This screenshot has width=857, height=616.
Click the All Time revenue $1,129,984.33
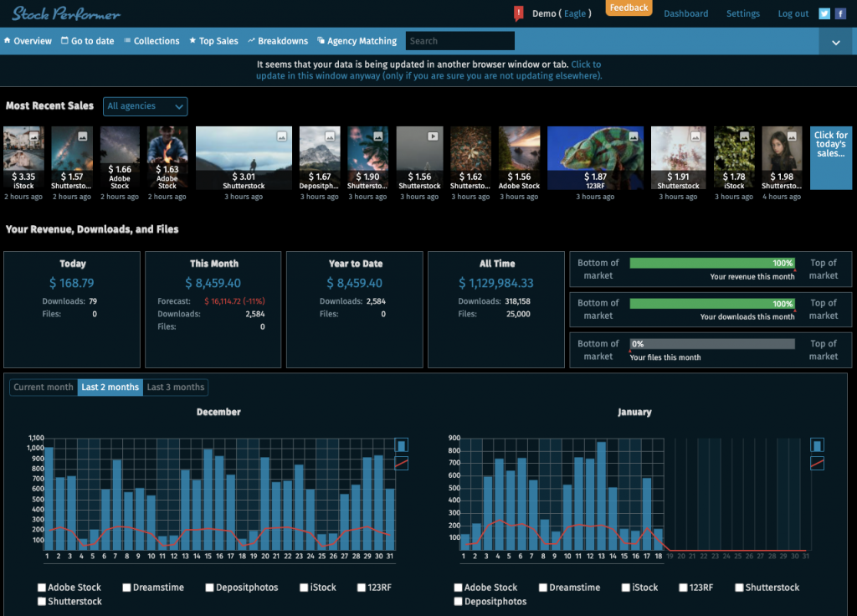point(496,283)
